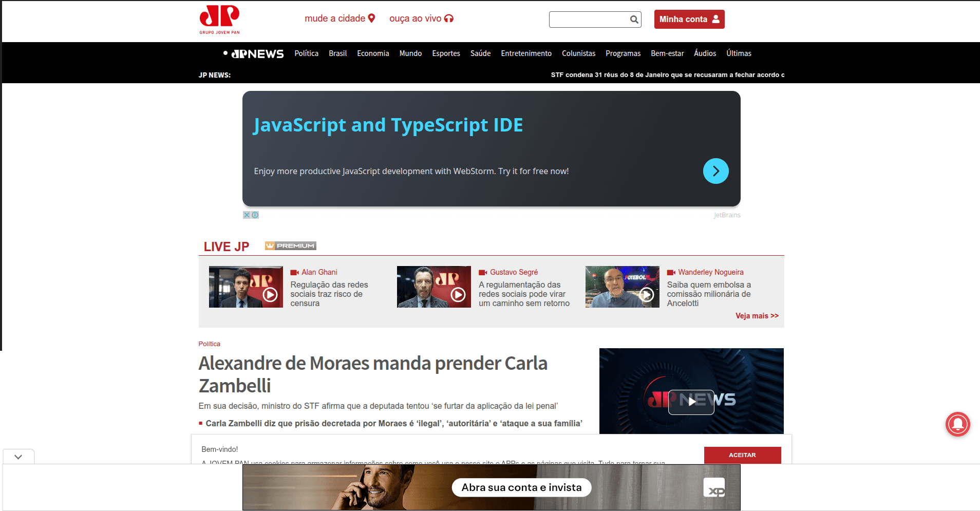
Task: Click the user icon in Minha conta
Action: [715, 19]
